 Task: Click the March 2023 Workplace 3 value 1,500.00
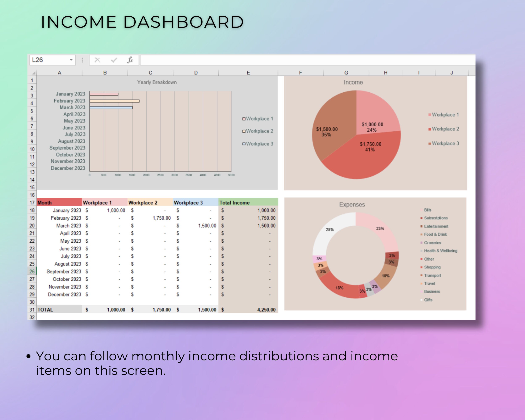click(x=196, y=226)
